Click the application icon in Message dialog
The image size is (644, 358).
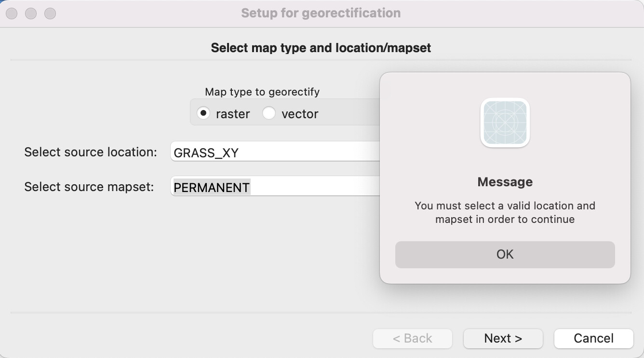pos(505,123)
